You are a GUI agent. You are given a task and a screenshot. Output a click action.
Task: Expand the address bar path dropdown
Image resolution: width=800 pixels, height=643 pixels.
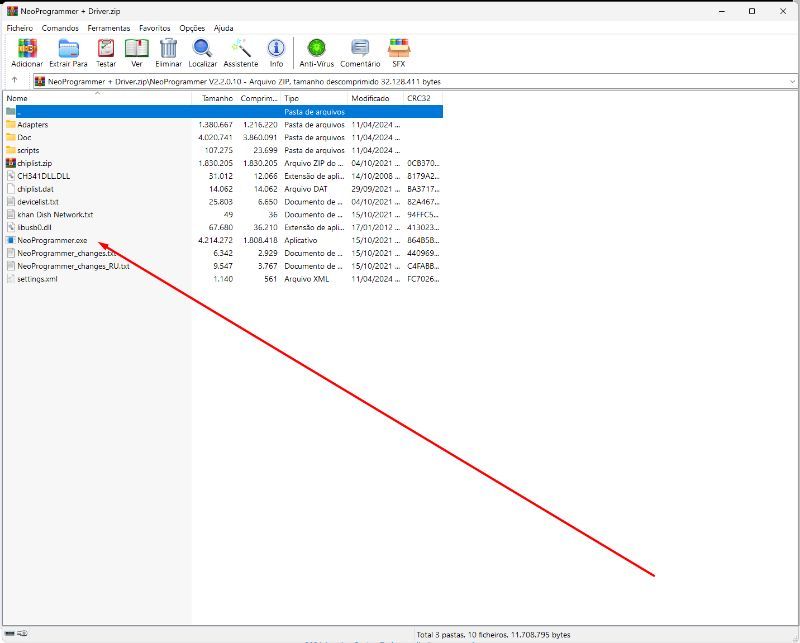coord(792,81)
